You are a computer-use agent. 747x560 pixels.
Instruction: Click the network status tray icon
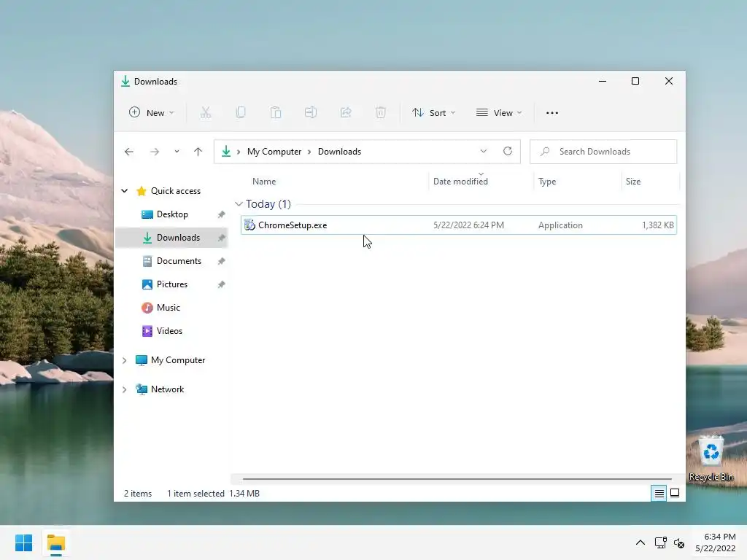(660, 542)
